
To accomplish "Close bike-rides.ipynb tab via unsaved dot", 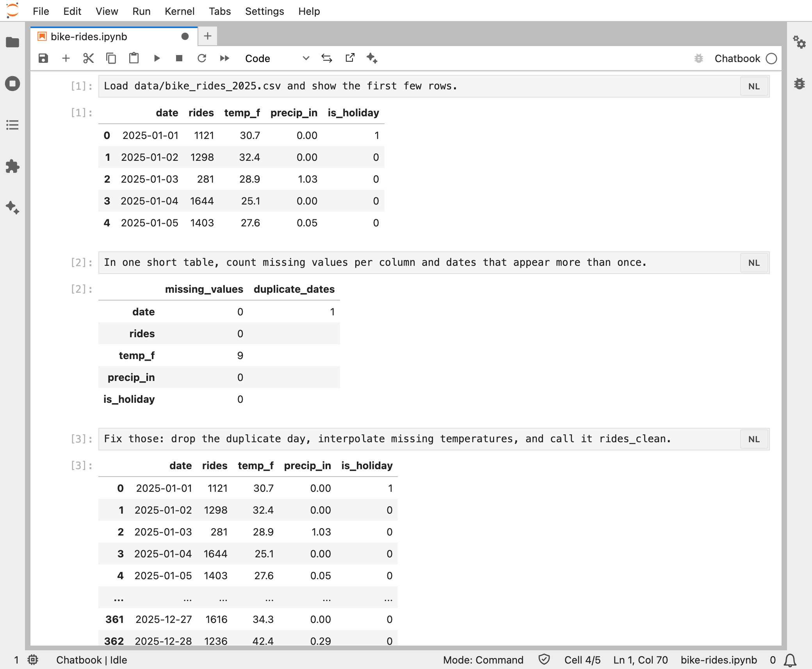I will click(x=185, y=36).
